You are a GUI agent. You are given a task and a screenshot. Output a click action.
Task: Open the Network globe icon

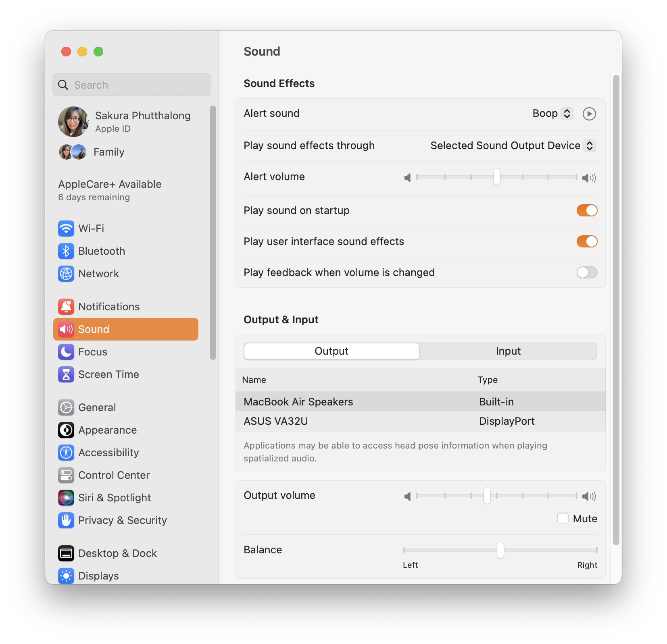click(66, 274)
